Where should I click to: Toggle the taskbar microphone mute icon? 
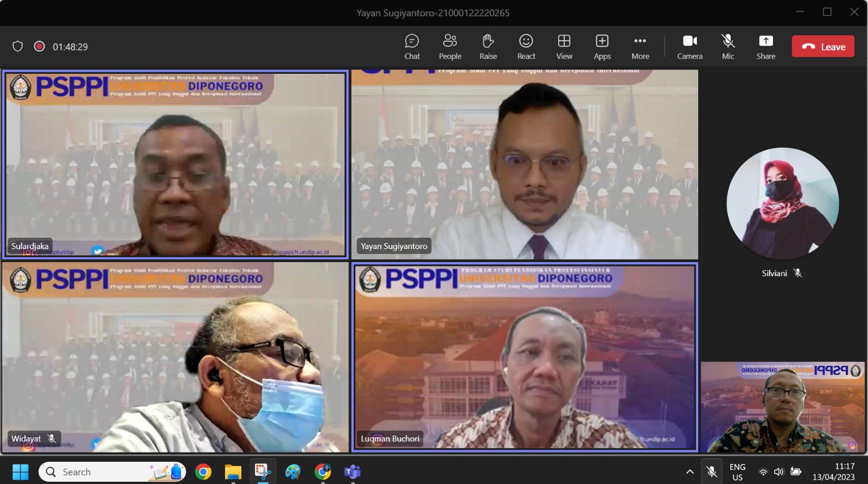(712, 472)
